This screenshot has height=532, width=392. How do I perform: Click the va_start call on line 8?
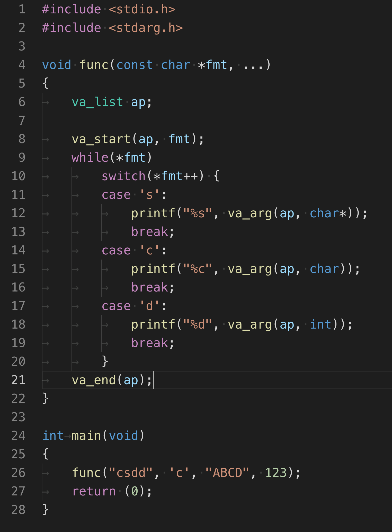pyautogui.click(x=101, y=139)
